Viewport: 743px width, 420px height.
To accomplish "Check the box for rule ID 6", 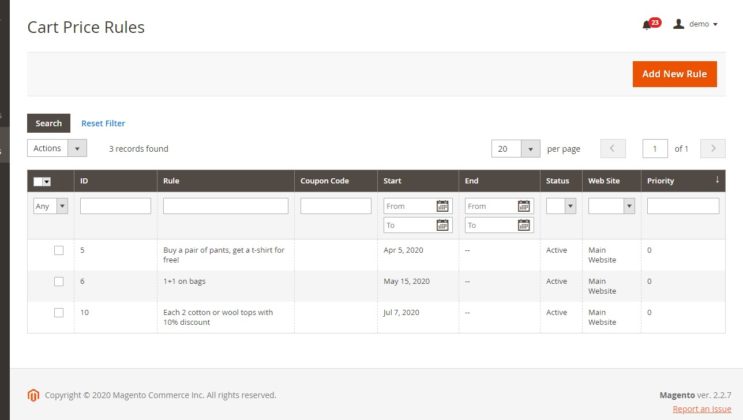I will coord(59,281).
